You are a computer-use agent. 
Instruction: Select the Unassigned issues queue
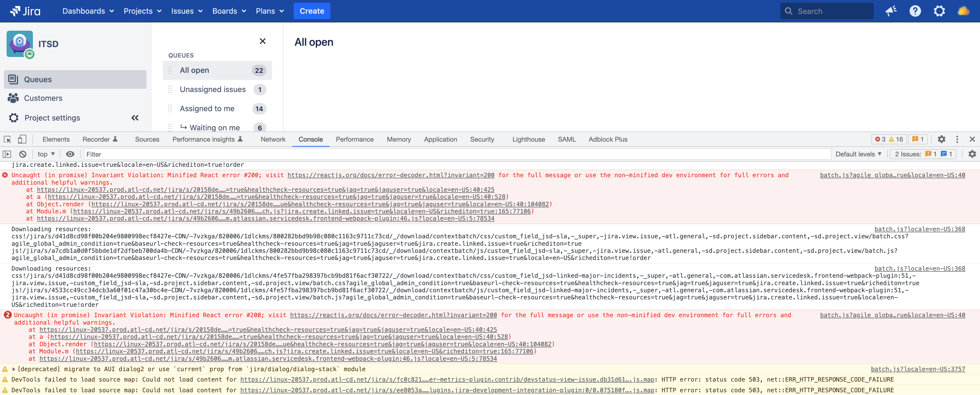pyautogui.click(x=213, y=89)
